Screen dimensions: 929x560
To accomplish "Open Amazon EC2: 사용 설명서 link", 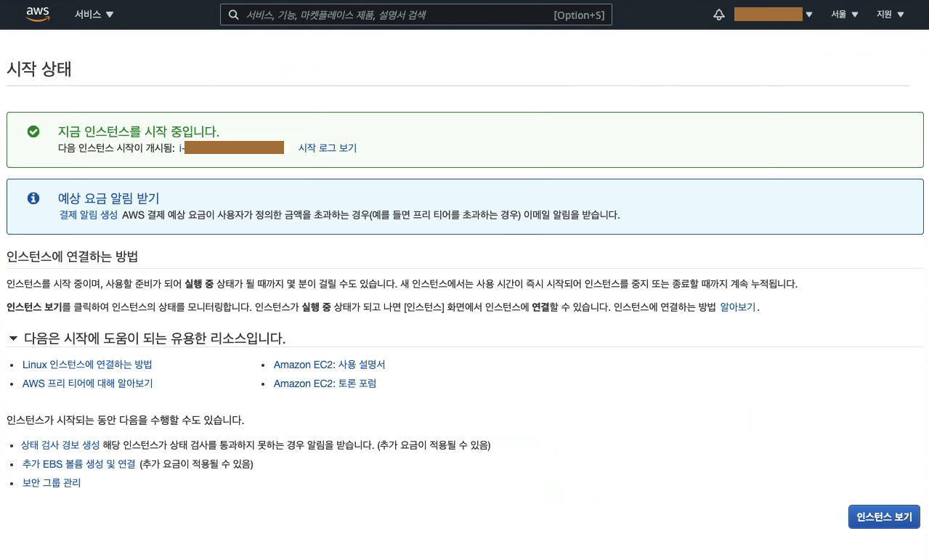I will point(330,365).
